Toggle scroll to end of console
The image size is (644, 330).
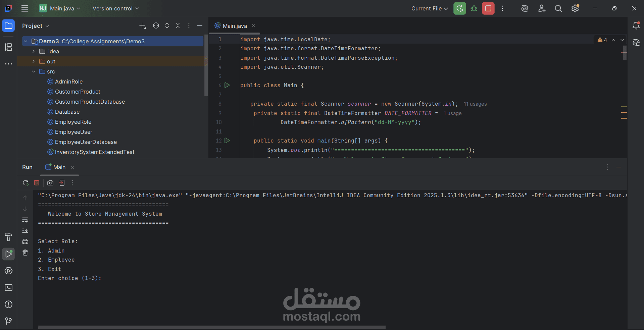[x=25, y=231]
